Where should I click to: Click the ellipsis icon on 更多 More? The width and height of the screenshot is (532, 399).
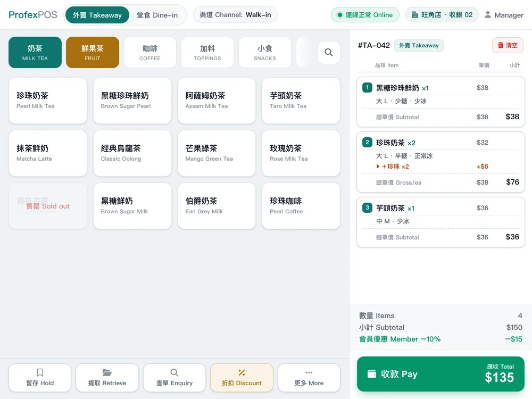(x=309, y=372)
